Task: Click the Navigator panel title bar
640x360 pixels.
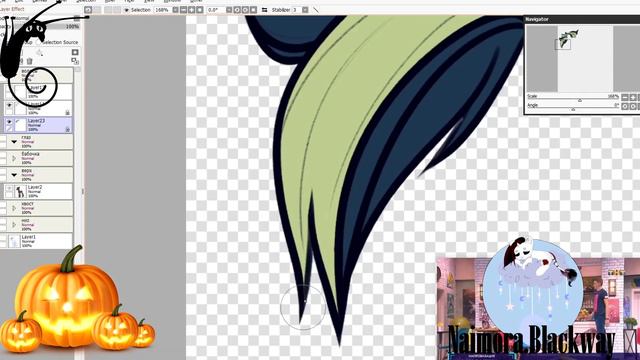Action: 582,19
